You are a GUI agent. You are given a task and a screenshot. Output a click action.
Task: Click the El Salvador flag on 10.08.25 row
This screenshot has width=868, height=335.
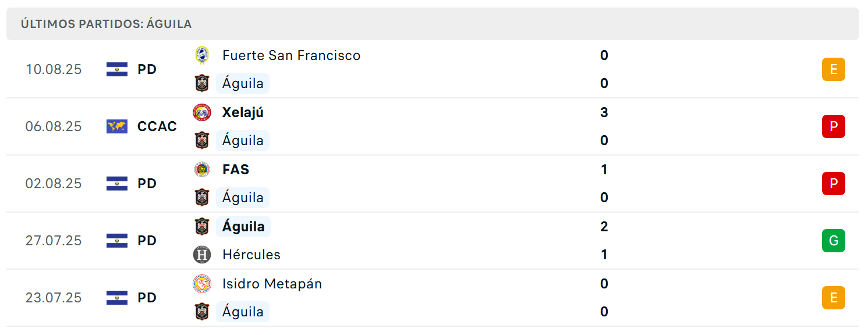point(117,69)
